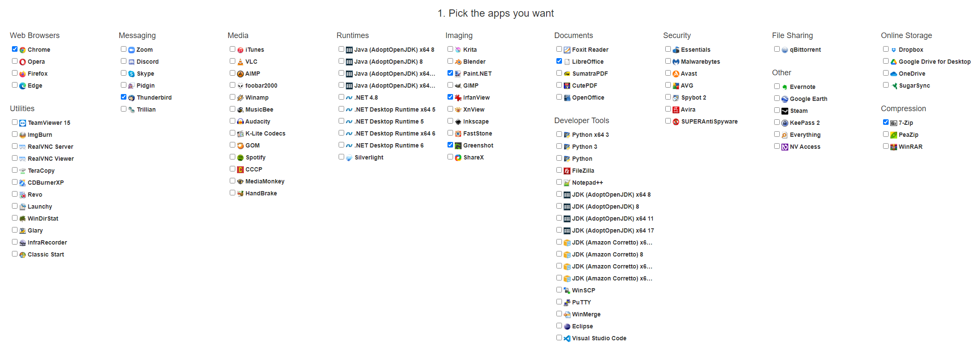Image resolution: width=980 pixels, height=348 pixels.
Task: Click the Opera icon
Action: click(x=23, y=62)
